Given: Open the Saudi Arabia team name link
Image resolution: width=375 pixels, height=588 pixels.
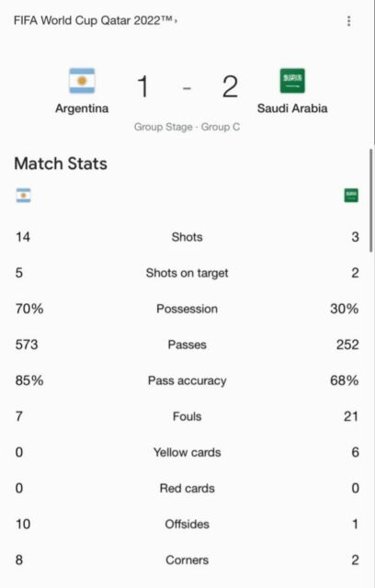Looking at the screenshot, I should pos(292,108).
